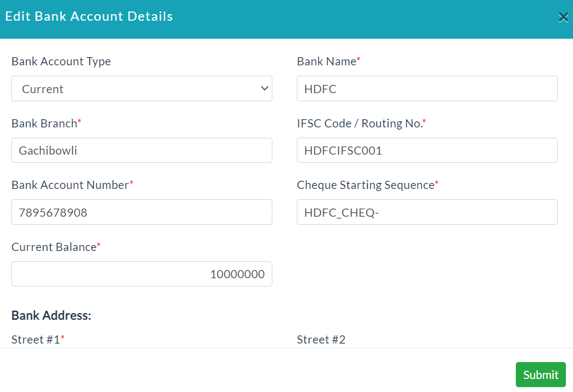This screenshot has width=573, height=392.
Task: Click the Bank Name label text
Action: click(x=327, y=62)
